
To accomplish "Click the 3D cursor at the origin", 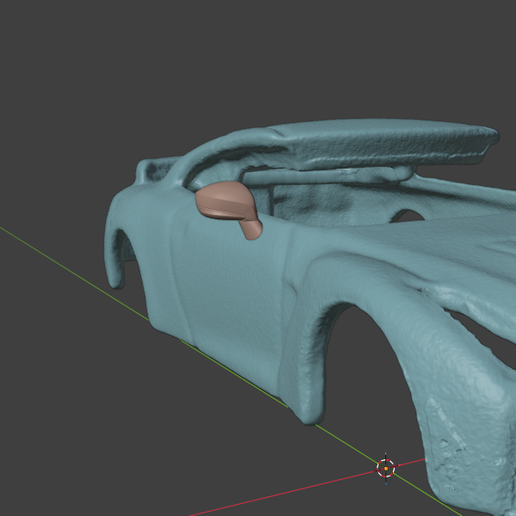I will [386, 468].
